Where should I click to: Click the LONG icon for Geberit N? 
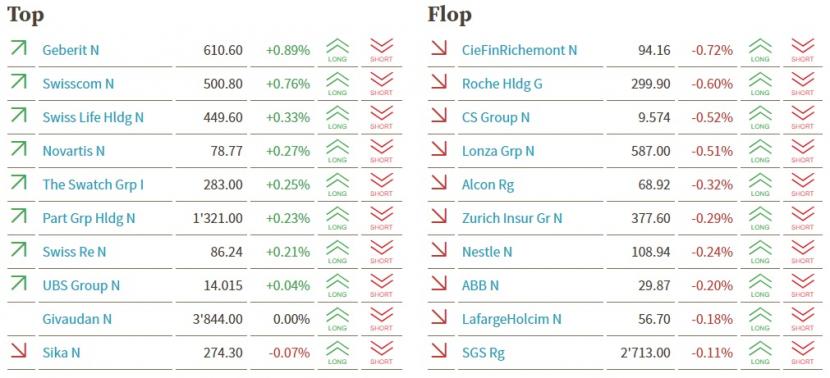click(x=337, y=50)
